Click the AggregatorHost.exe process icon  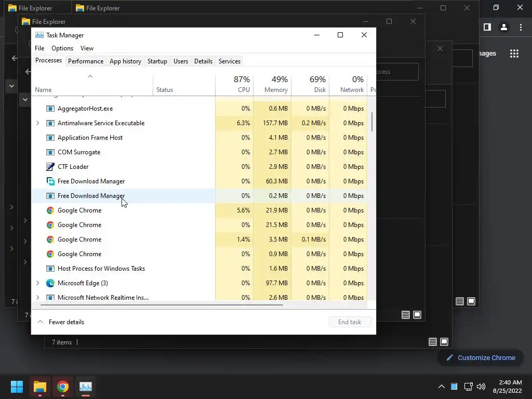click(x=50, y=109)
